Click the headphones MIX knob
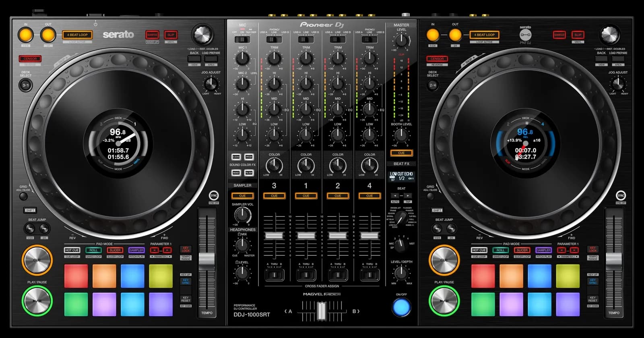 242,245
